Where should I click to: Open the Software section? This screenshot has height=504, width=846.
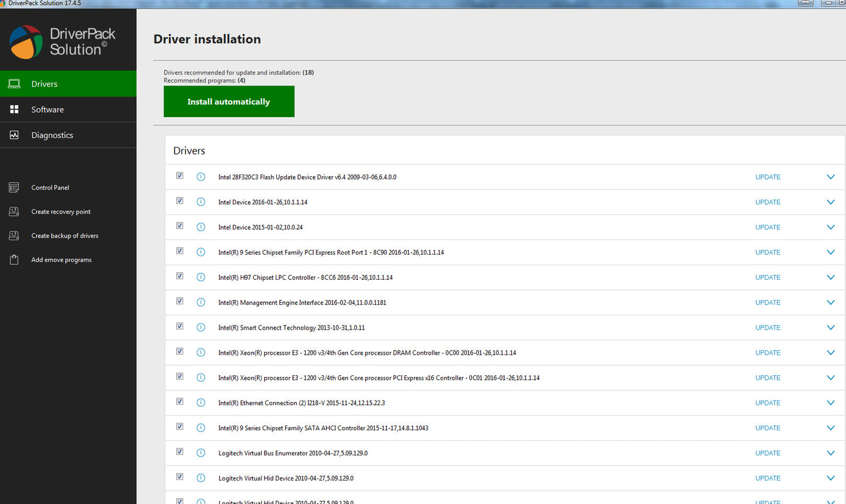pyautogui.click(x=47, y=109)
